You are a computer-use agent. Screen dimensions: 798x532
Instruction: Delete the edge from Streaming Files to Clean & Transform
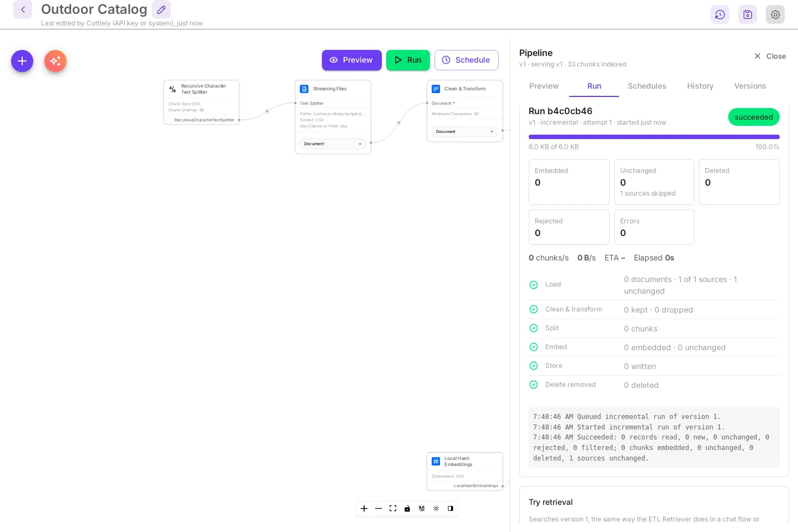[399, 122]
